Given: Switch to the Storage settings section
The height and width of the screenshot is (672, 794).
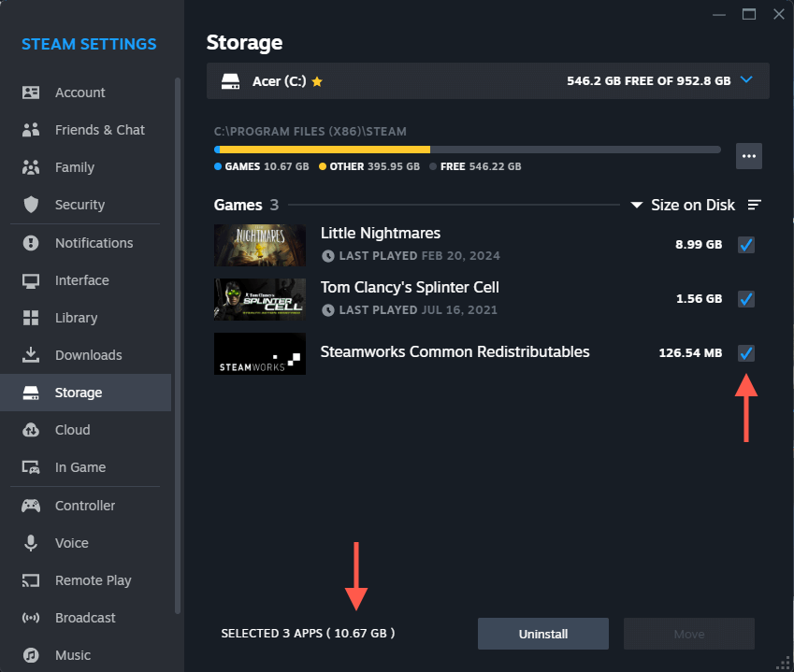Looking at the screenshot, I should [31, 392].
